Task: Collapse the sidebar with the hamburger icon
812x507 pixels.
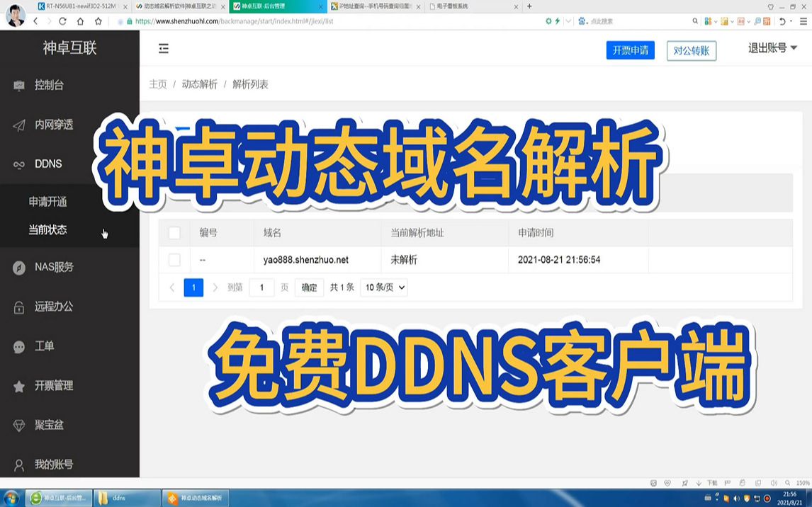Action: pyautogui.click(x=164, y=49)
